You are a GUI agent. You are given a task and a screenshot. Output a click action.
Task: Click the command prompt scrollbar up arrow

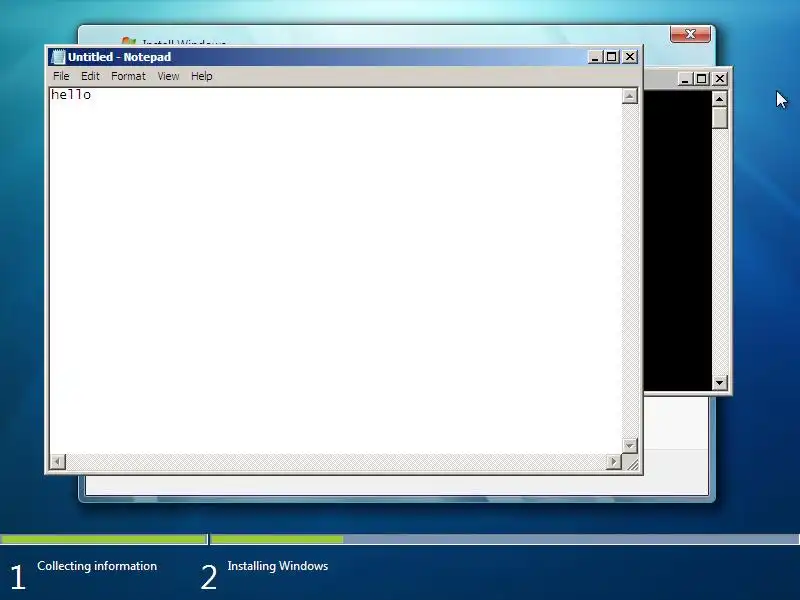tap(719, 99)
